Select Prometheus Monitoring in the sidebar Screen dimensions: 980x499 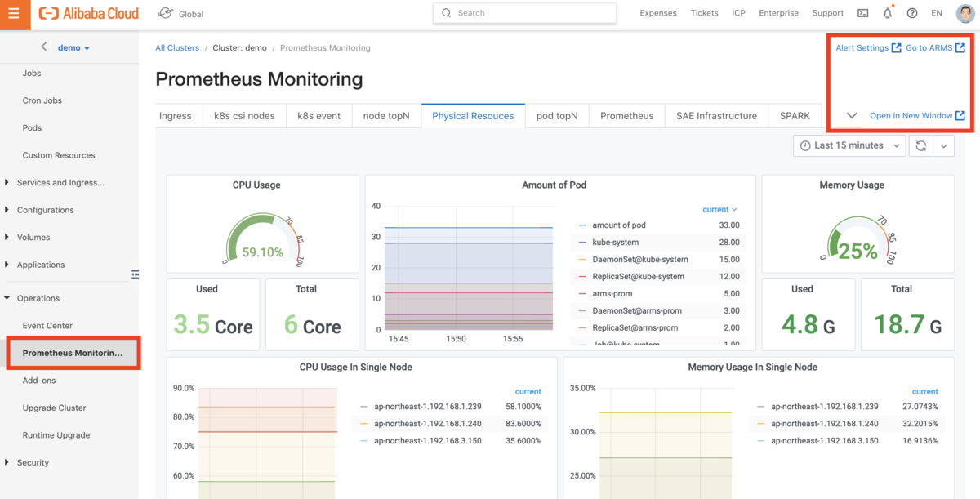pyautogui.click(x=73, y=353)
